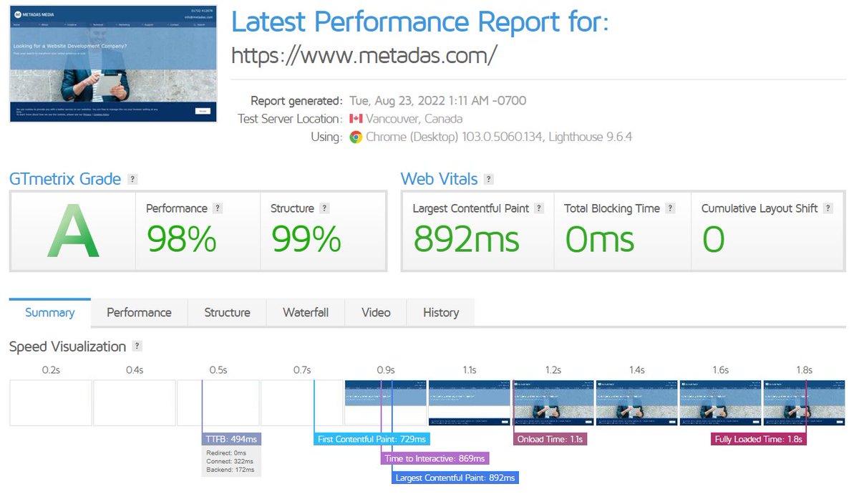
Task: Open the Video tab
Action: tap(376, 312)
